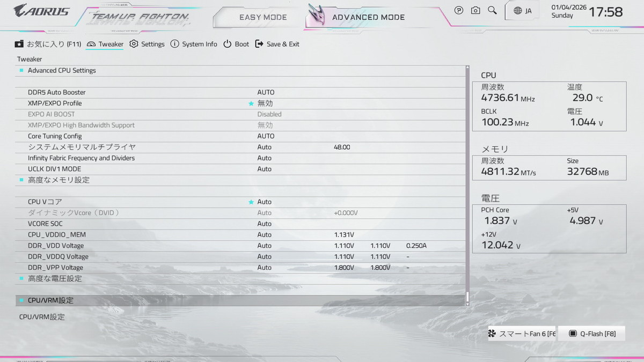Click the Q-Flash chip icon
The height and width of the screenshot is (362, 644).
point(573,334)
